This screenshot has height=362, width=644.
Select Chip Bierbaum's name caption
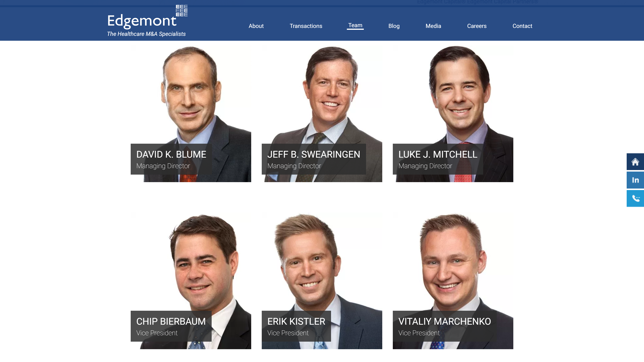[171, 321]
